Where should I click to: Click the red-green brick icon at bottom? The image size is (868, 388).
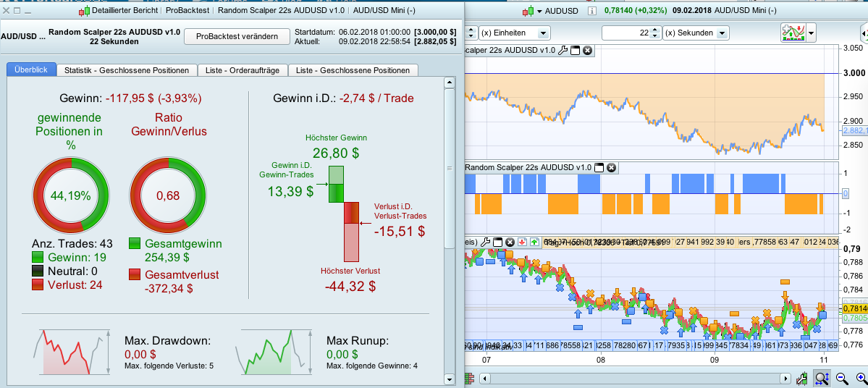(469, 379)
